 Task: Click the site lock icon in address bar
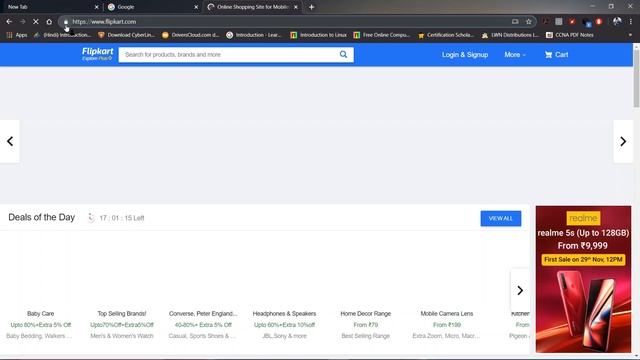(x=66, y=22)
